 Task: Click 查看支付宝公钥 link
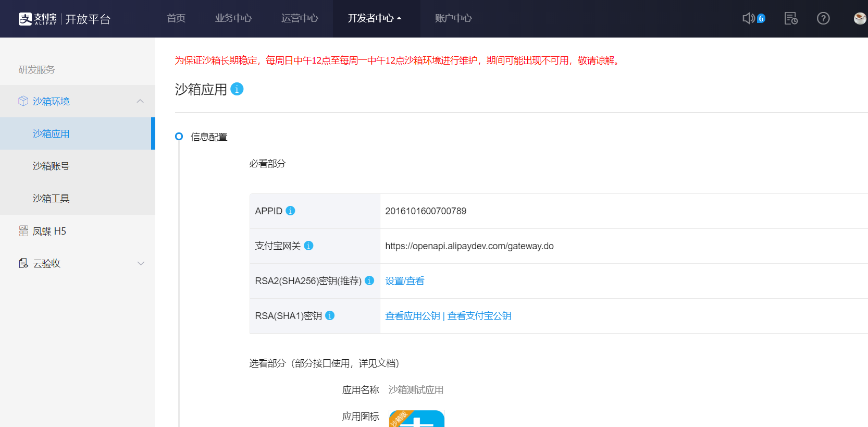pyautogui.click(x=479, y=315)
